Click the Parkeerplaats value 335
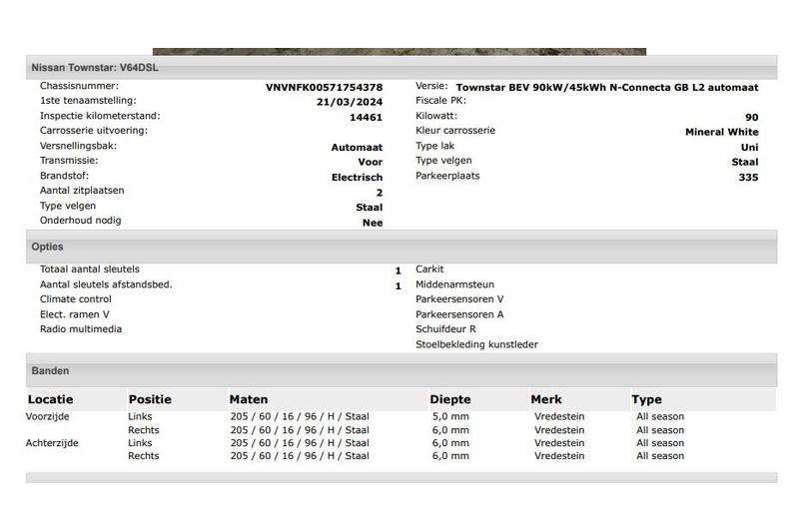 (747, 177)
